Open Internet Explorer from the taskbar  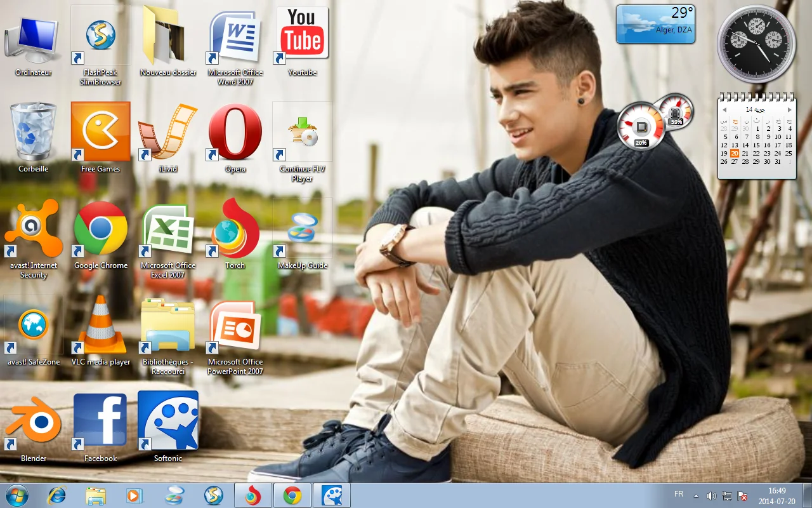click(57, 495)
